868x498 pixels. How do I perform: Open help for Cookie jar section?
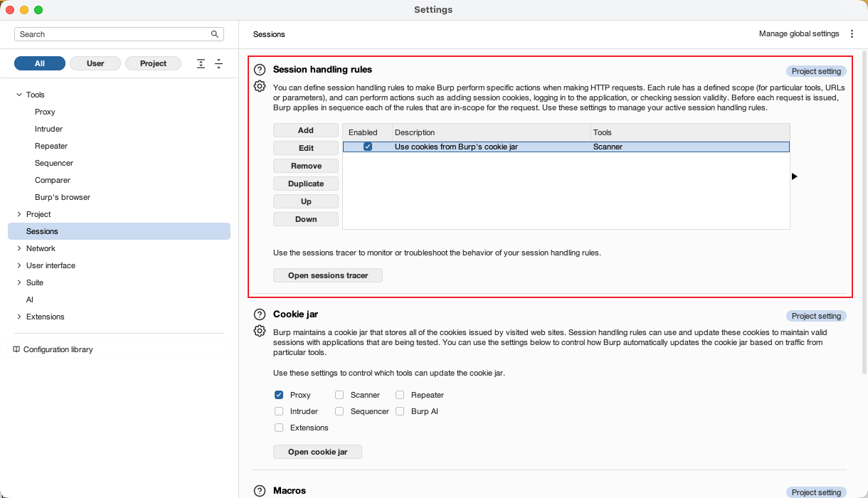(260, 314)
